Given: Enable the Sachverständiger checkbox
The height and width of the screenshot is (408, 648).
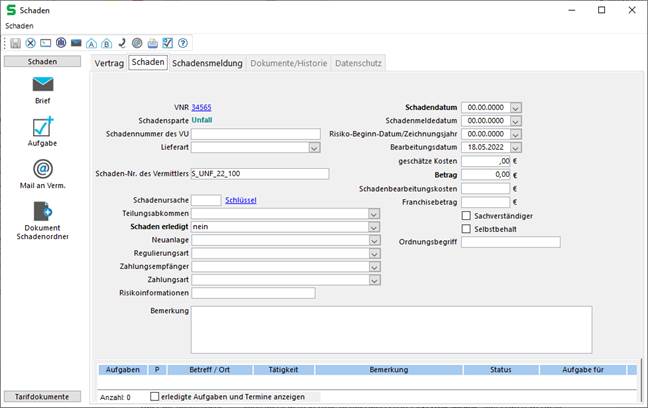Looking at the screenshot, I should 466,215.
